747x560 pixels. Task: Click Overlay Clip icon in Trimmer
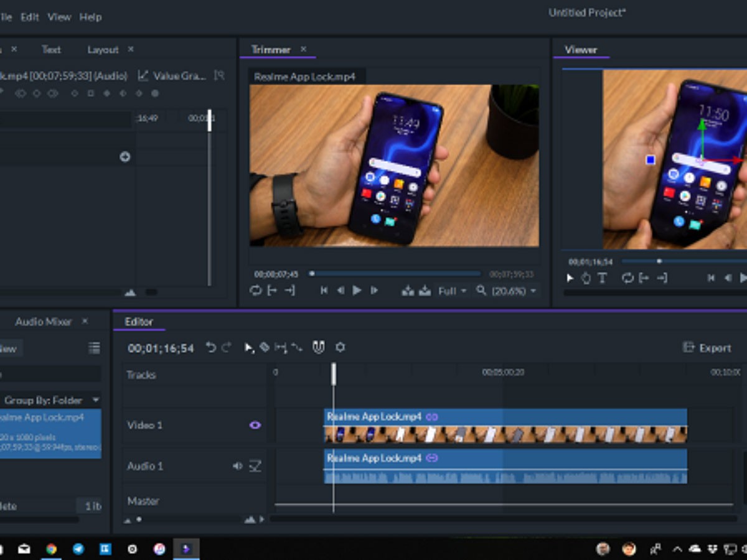(425, 290)
